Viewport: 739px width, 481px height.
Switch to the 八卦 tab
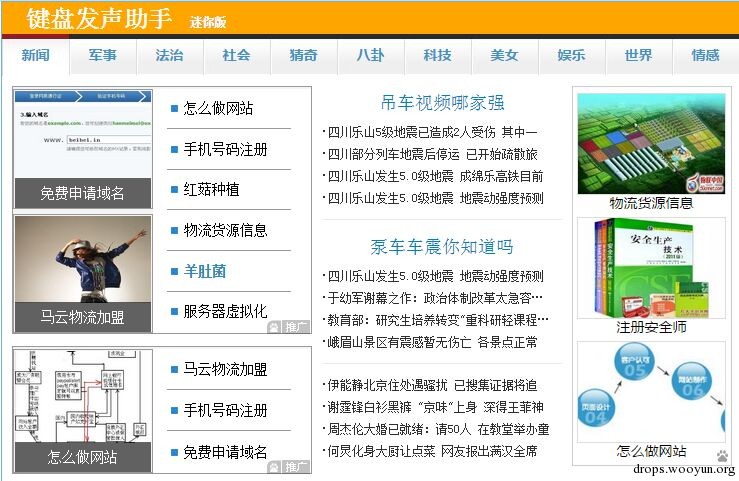coord(370,56)
